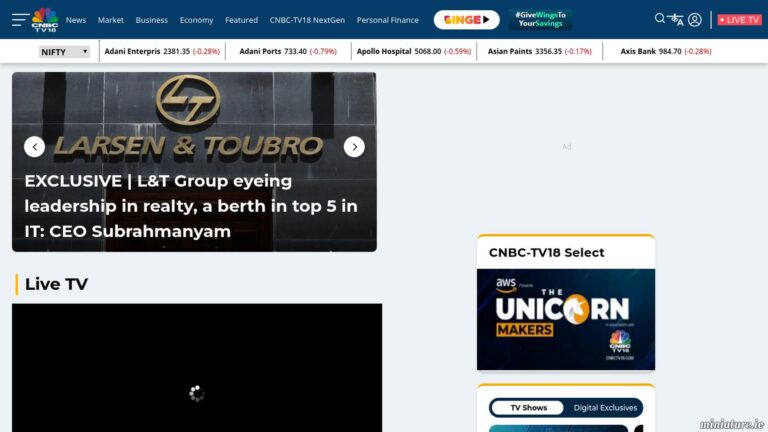Open the News menu

[x=76, y=20]
